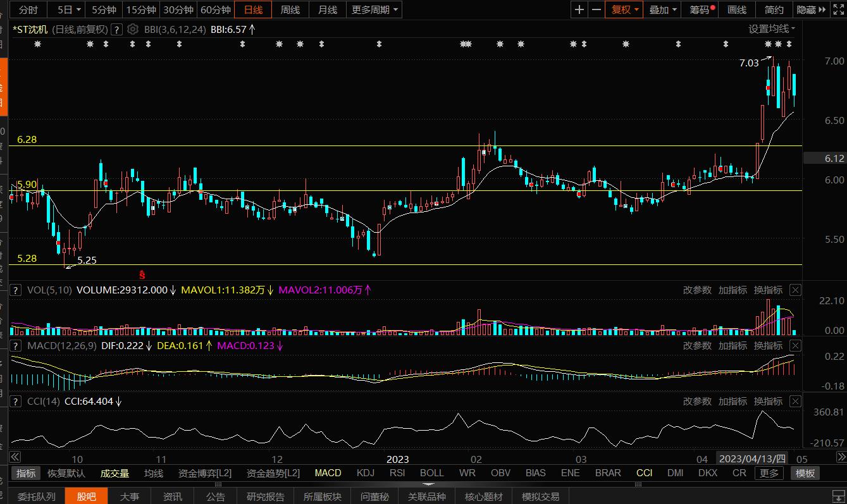
Task: Switch to the 15分钟 period
Action: [x=141, y=9]
